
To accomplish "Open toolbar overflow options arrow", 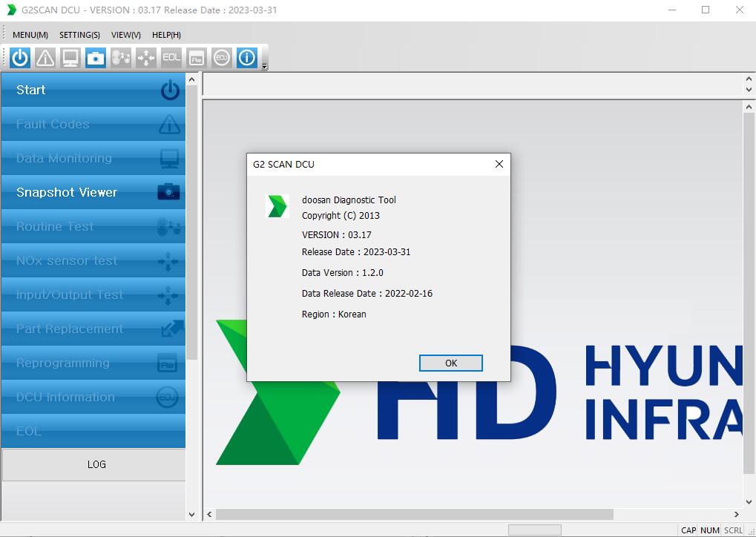I will tap(264, 66).
